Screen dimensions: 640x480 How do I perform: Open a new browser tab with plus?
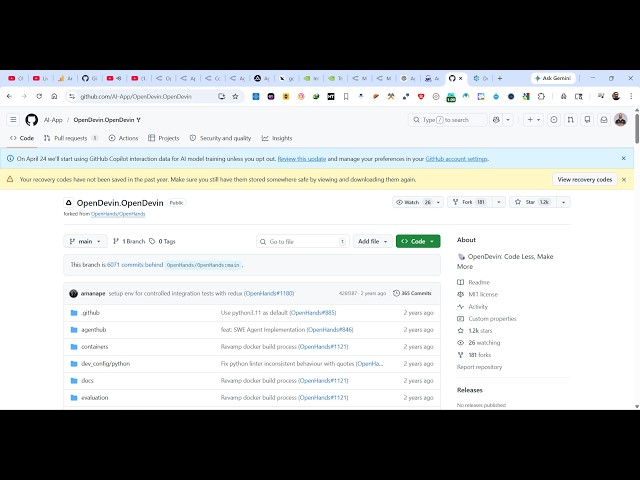click(x=500, y=78)
